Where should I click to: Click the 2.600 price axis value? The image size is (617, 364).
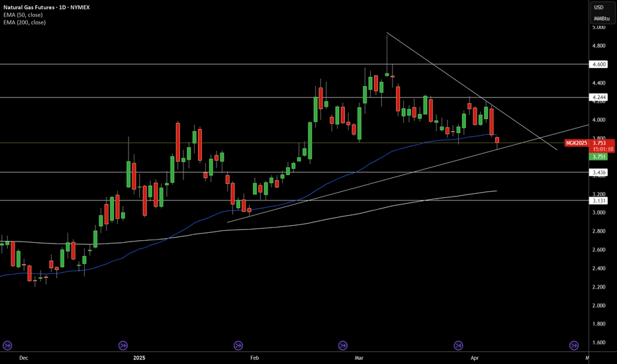pos(599,250)
